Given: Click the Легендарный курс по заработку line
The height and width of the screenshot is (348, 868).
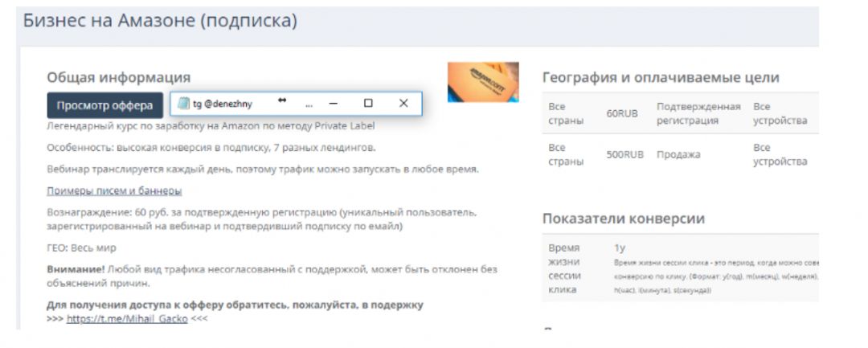Looking at the screenshot, I should (211, 126).
